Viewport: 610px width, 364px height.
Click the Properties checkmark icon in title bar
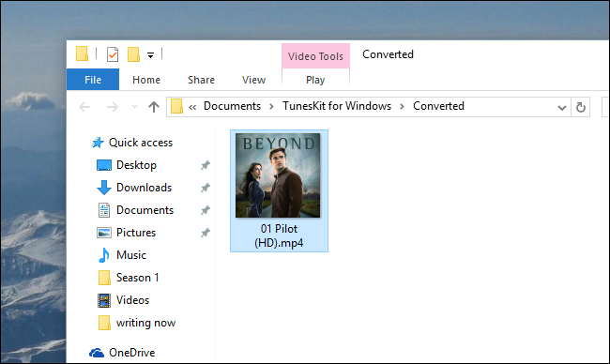coord(113,54)
